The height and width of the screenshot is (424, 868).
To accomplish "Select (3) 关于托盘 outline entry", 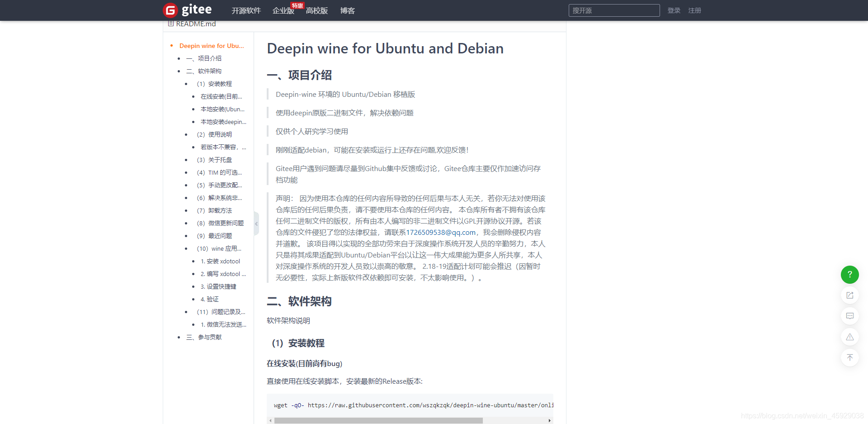I will [x=214, y=160].
